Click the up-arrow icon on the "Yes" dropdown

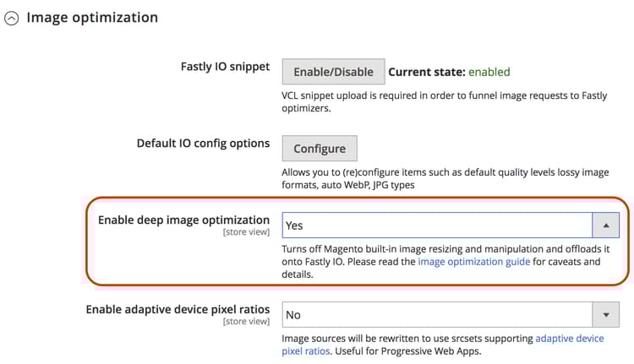[605, 225]
